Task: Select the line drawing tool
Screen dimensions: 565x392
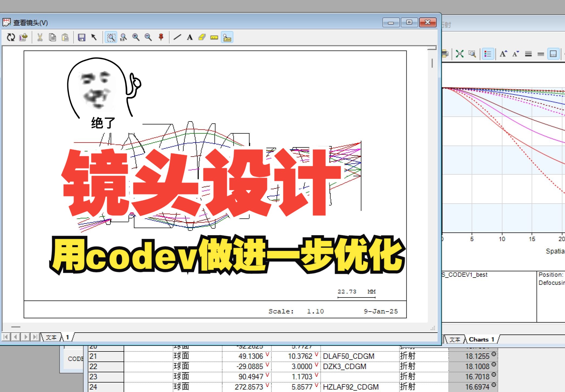Action: pos(177,38)
